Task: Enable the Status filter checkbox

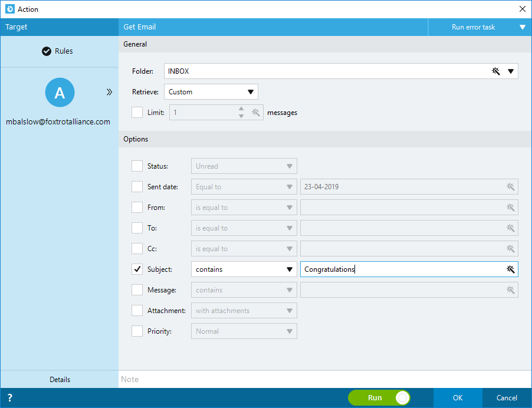Action: coord(137,166)
